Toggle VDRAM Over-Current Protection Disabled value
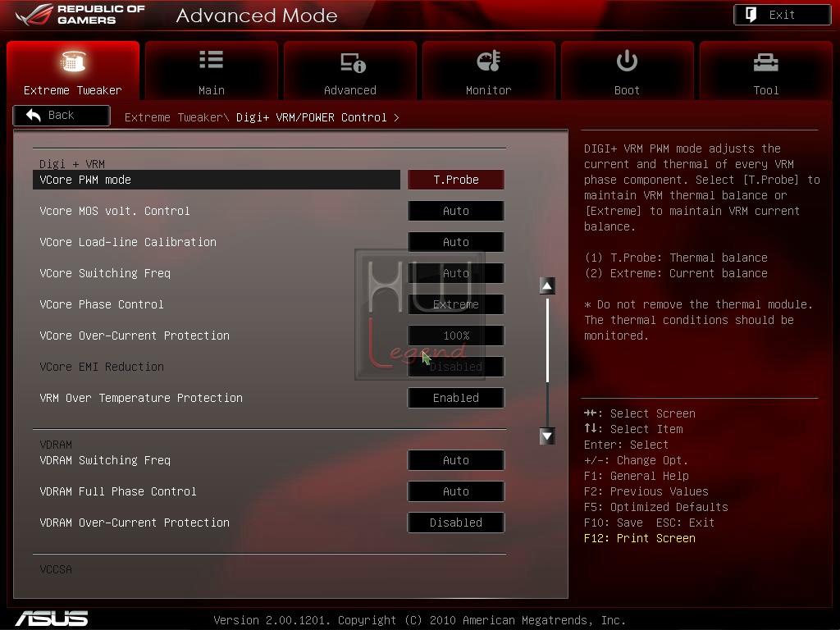The width and height of the screenshot is (840, 630). coord(456,523)
